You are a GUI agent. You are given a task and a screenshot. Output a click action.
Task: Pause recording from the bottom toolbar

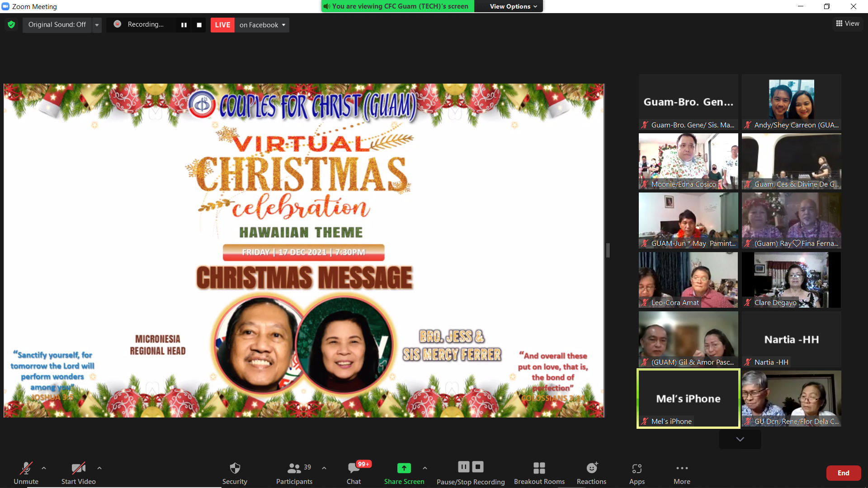point(464,467)
